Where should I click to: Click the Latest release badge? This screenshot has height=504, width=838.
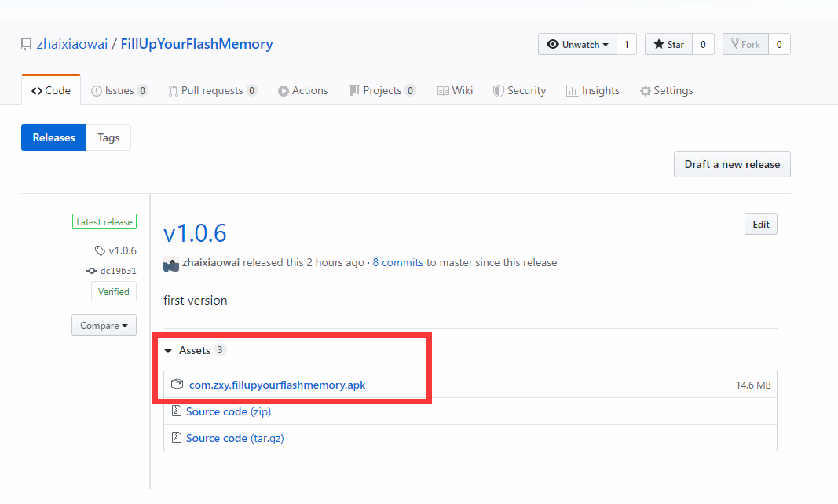104,222
